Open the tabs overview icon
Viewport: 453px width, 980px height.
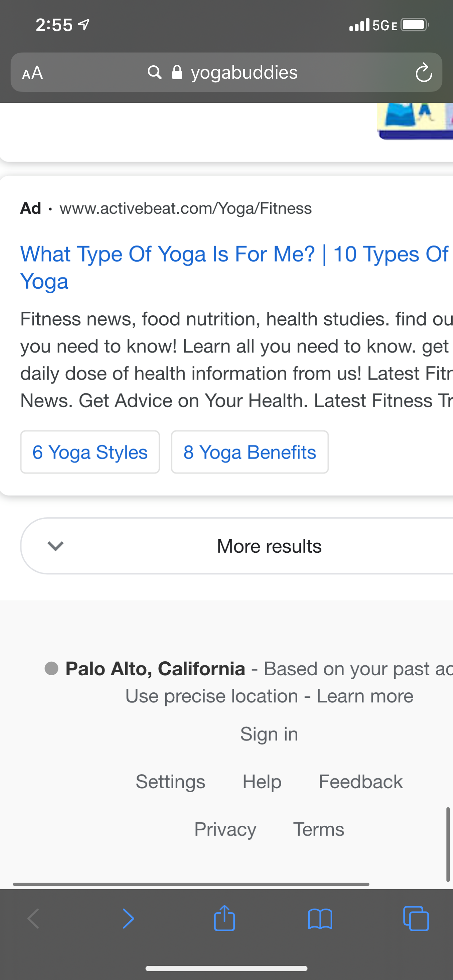(x=416, y=919)
